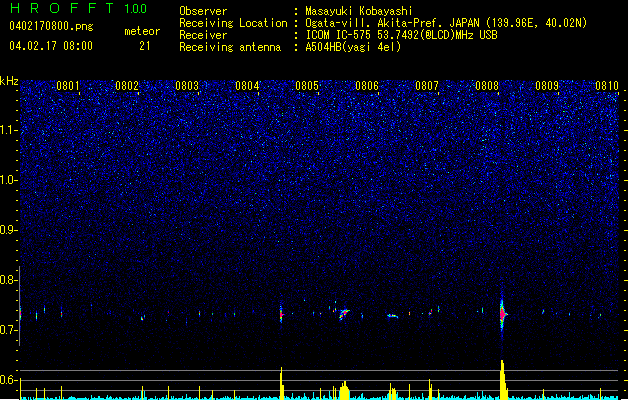Click the date stamp 04.02.17 08:00
The height and width of the screenshot is (400, 629).
[x=51, y=46]
